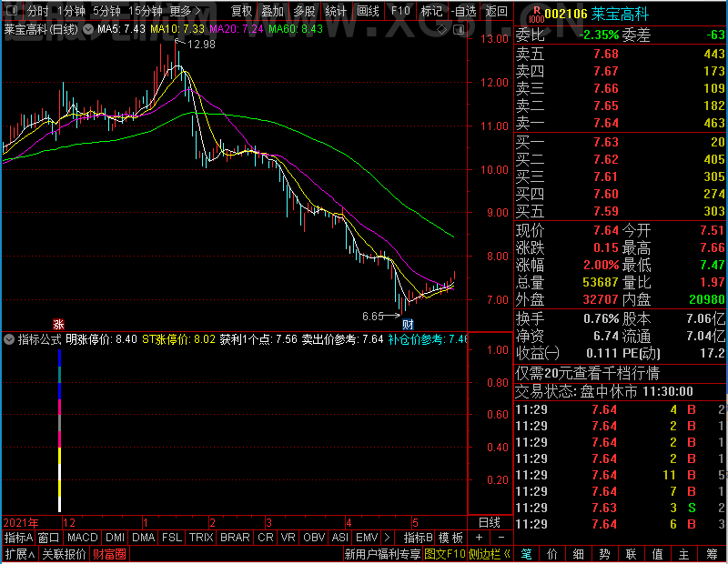Switch indicator to FSL

pos(172,538)
